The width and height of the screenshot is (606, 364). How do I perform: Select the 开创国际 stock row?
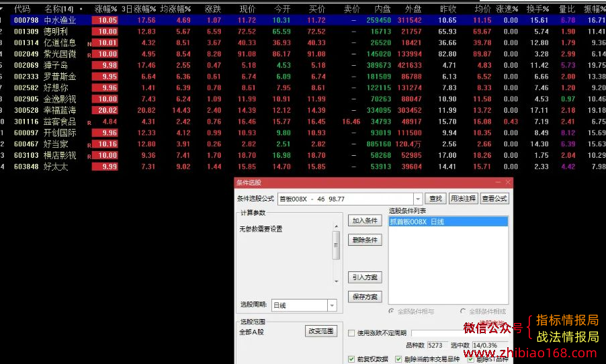click(303, 133)
